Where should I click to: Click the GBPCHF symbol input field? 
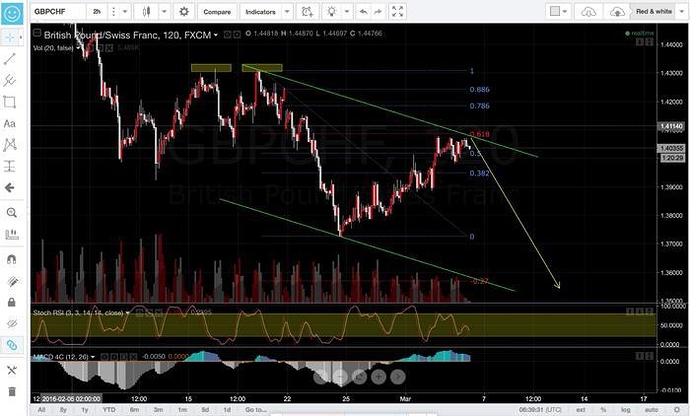pos(57,12)
